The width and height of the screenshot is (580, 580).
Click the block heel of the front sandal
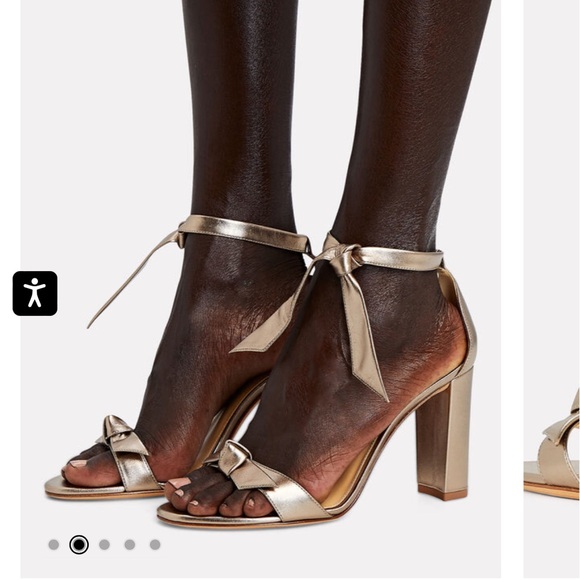(x=444, y=435)
